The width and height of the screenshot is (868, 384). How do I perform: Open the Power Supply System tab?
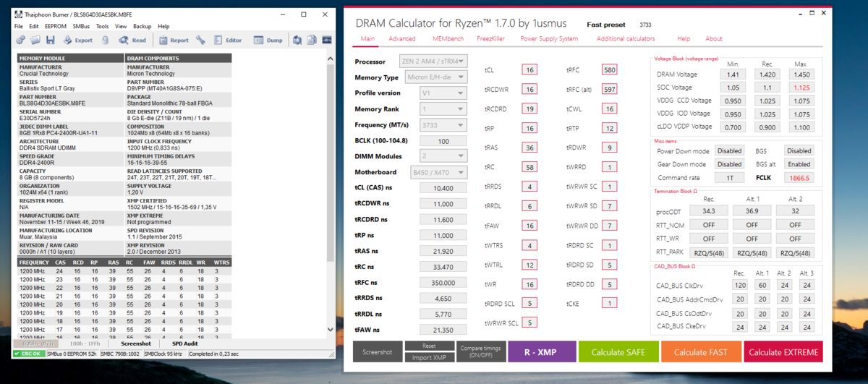pos(549,38)
